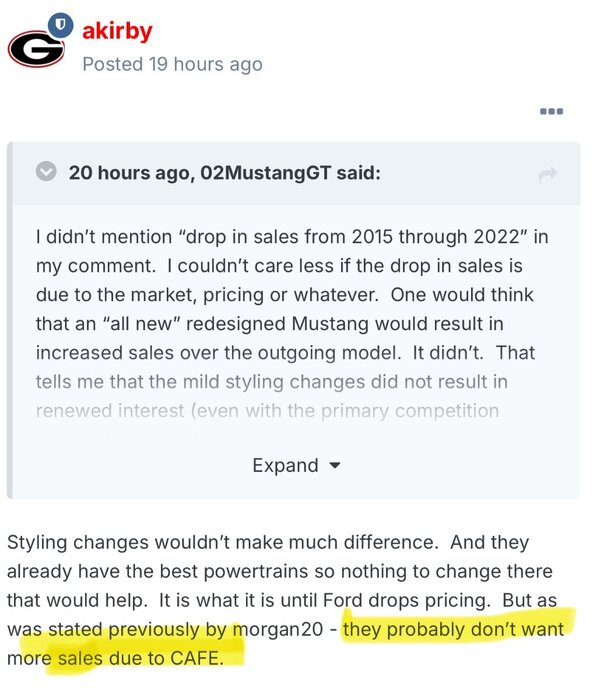Click highlighted "they probably don't want" text
This screenshot has width=604, height=700.
[x=453, y=630]
